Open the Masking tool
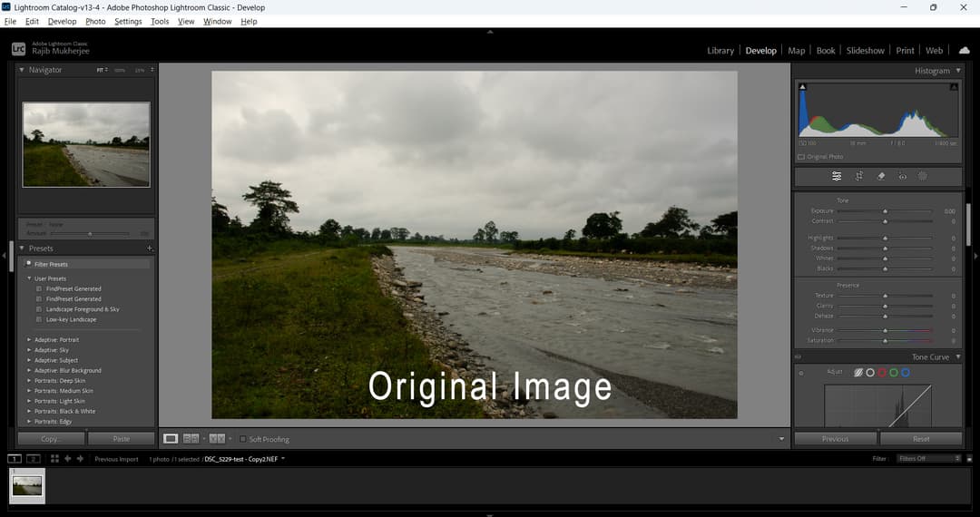980x517 pixels. [x=923, y=177]
